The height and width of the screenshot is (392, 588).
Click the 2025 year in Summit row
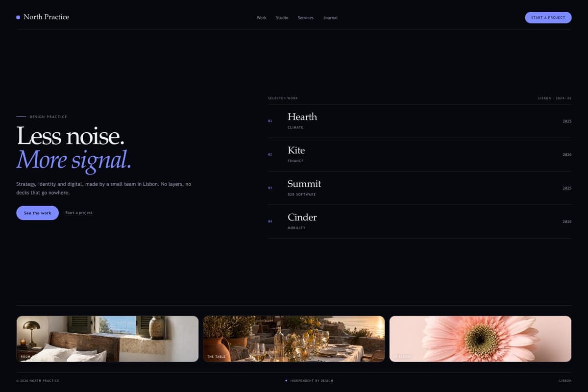pos(567,188)
